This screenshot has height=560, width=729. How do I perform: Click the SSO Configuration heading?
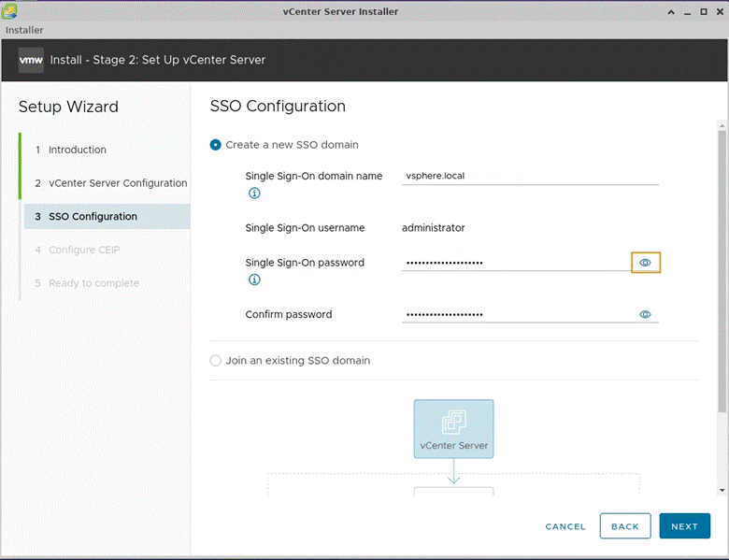pyautogui.click(x=278, y=106)
